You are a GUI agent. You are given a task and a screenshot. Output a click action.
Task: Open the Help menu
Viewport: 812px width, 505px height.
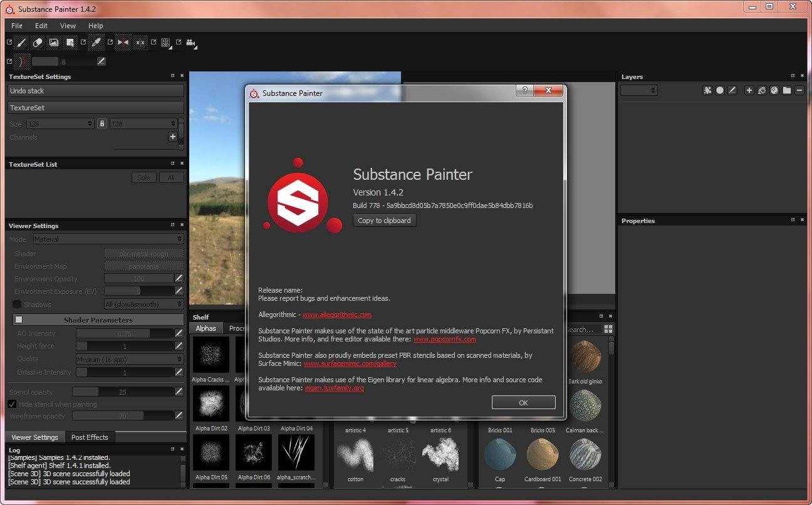[96, 26]
